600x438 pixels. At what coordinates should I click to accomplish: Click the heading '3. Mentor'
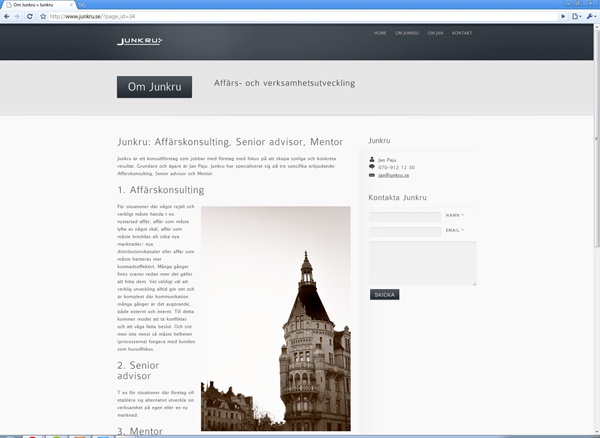(140, 431)
